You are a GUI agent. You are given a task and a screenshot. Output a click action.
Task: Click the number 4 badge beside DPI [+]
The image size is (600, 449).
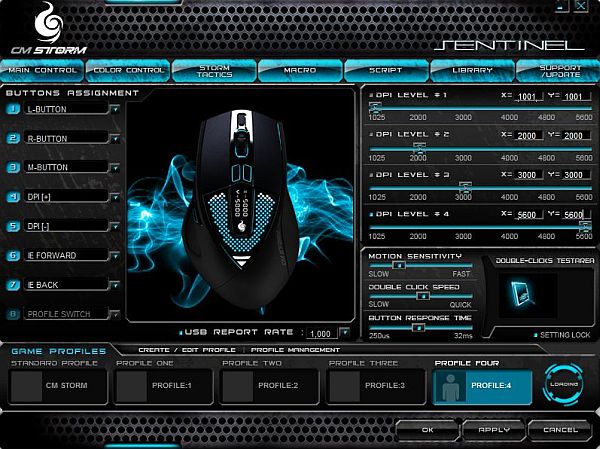point(13,197)
